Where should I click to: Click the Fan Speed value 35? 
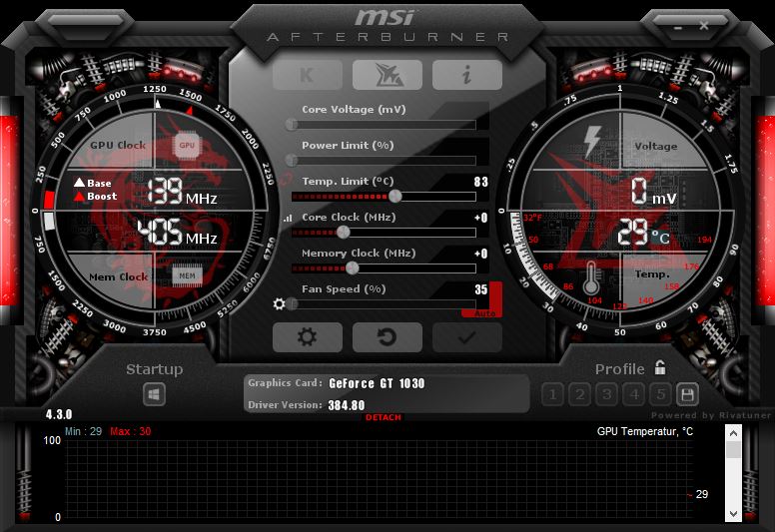pyautogui.click(x=481, y=289)
